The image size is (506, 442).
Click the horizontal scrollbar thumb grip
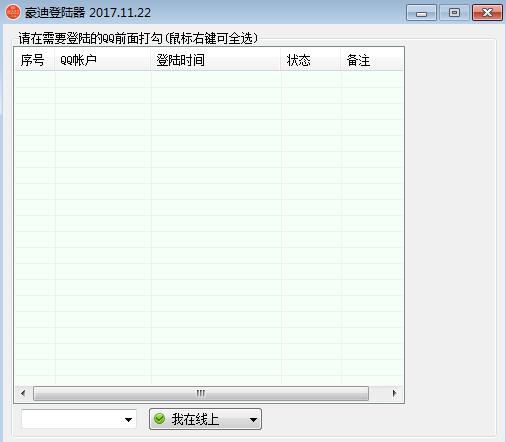tap(201, 393)
